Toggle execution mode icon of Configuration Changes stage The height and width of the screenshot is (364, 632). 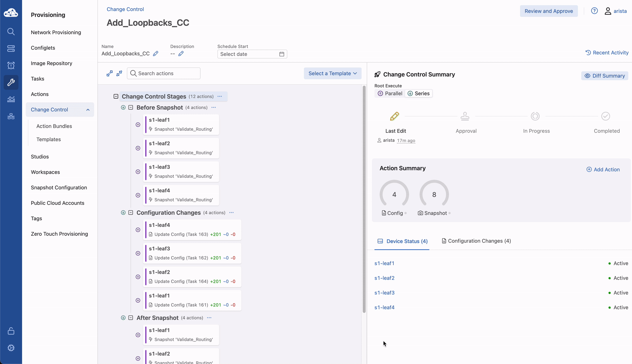pyautogui.click(x=123, y=212)
